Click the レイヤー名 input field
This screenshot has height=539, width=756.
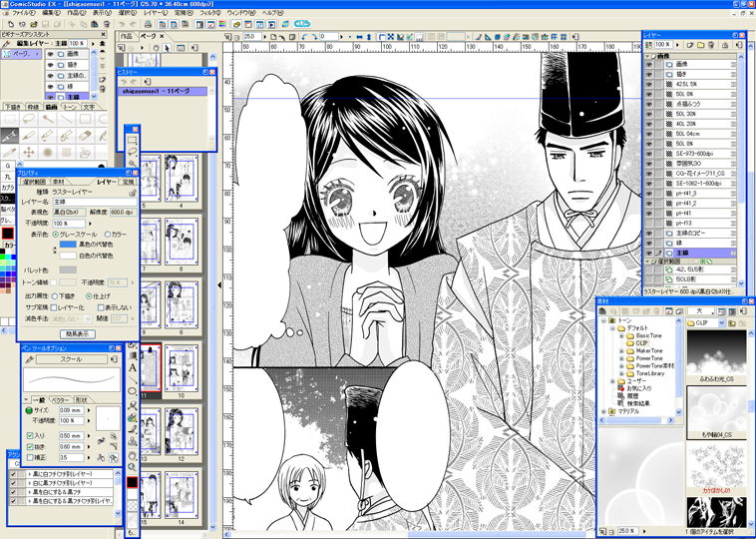pyautogui.click(x=95, y=203)
